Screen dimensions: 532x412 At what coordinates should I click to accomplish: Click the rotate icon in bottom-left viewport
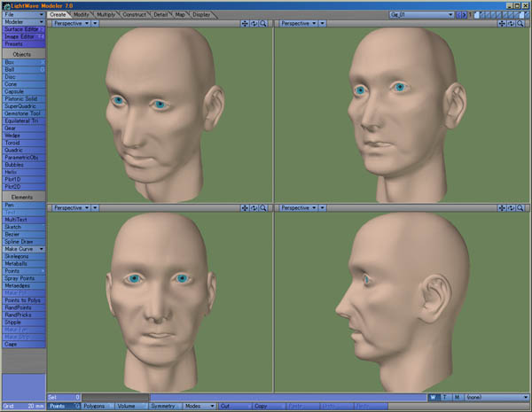point(253,208)
